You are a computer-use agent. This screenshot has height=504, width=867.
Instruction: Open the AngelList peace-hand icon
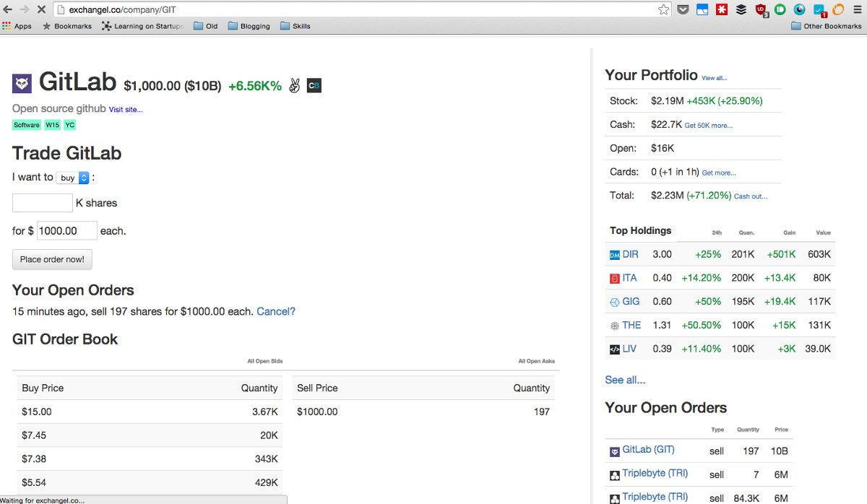(x=294, y=85)
